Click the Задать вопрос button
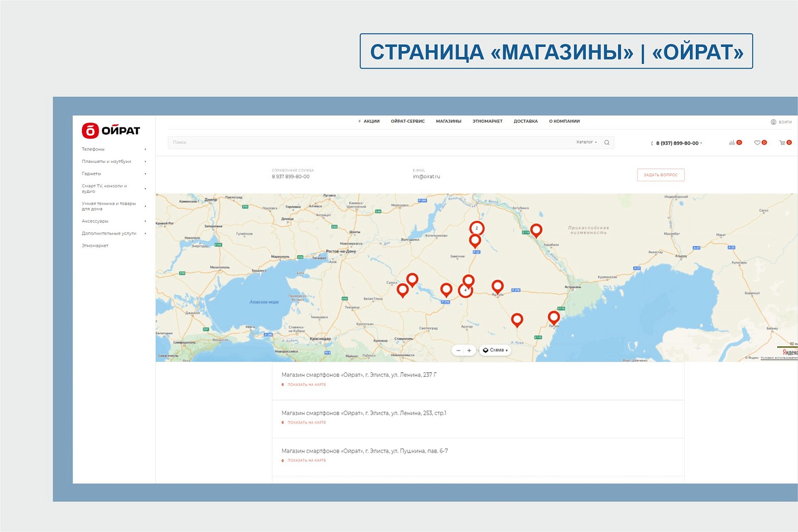Image resolution: width=798 pixels, height=532 pixels. (x=661, y=175)
